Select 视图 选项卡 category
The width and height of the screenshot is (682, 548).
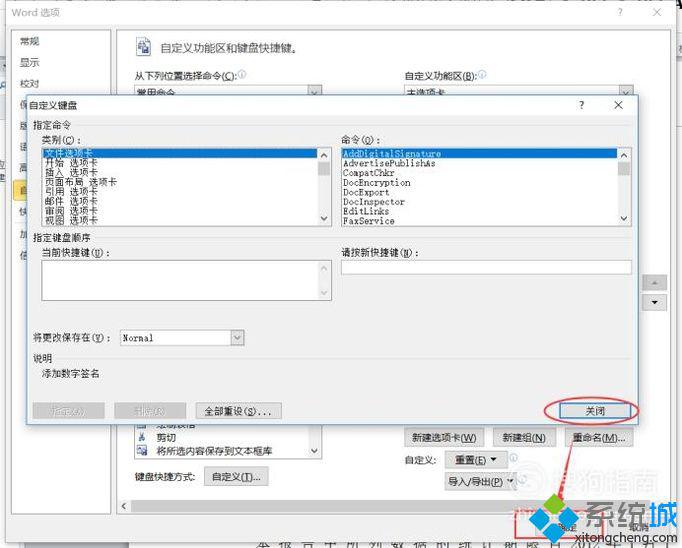pos(180,220)
